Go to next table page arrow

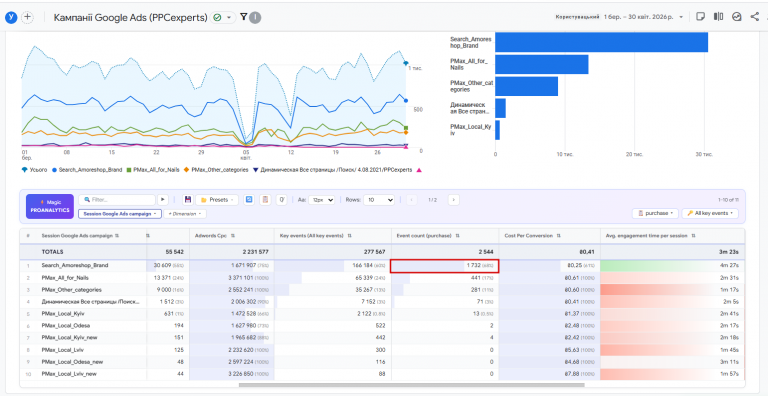tap(454, 199)
